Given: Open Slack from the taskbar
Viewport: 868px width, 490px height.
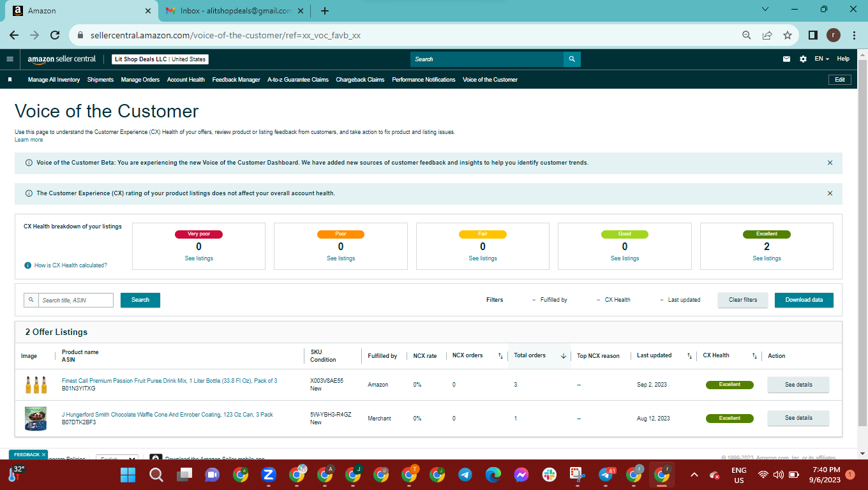Looking at the screenshot, I should pos(550,475).
